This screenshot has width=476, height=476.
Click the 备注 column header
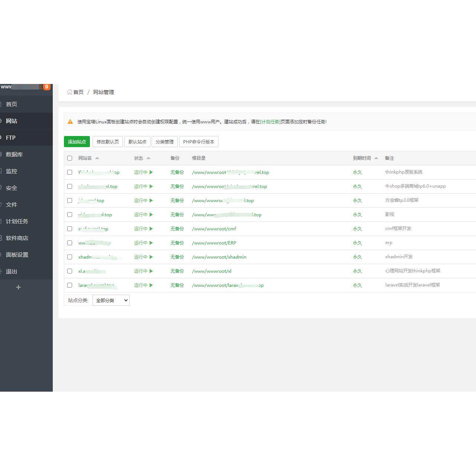pyautogui.click(x=389, y=158)
